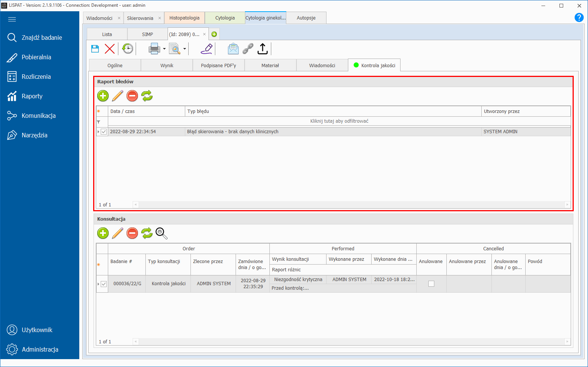588x367 pixels.
Task: Open the print preview dropdown arrow
Action: click(184, 49)
